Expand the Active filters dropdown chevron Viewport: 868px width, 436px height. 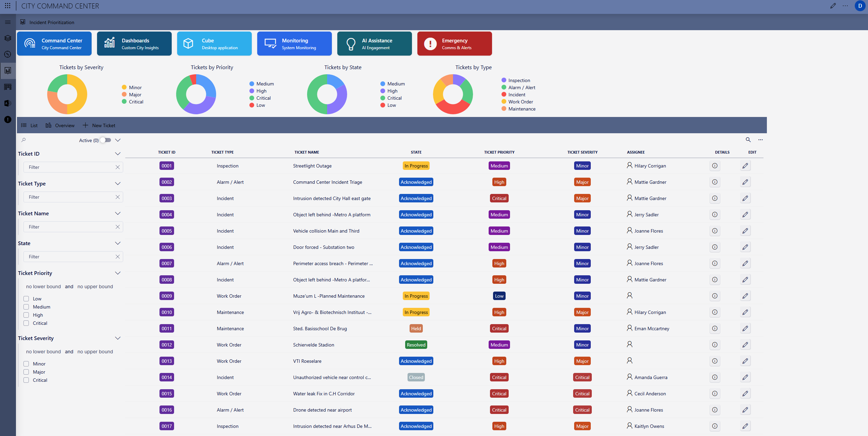(118, 140)
